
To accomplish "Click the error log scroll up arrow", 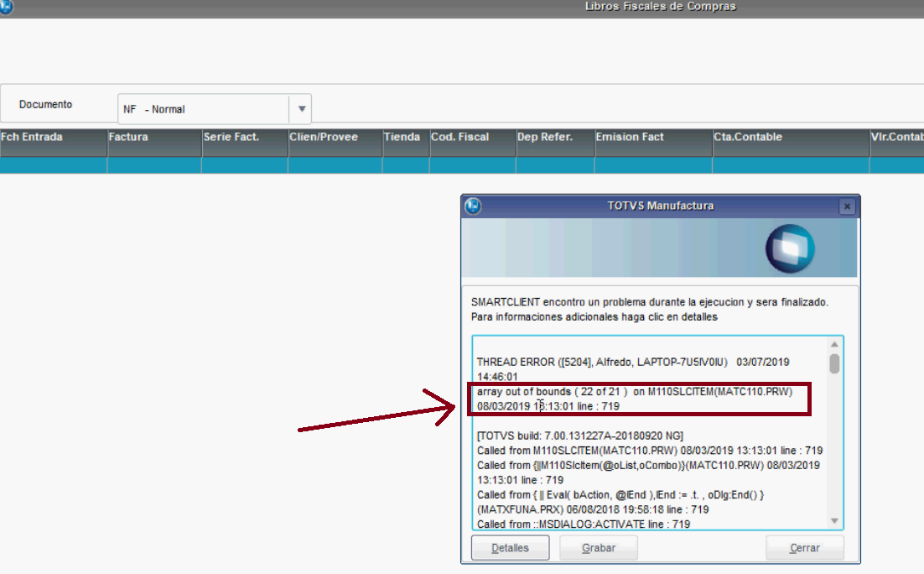I will (834, 344).
